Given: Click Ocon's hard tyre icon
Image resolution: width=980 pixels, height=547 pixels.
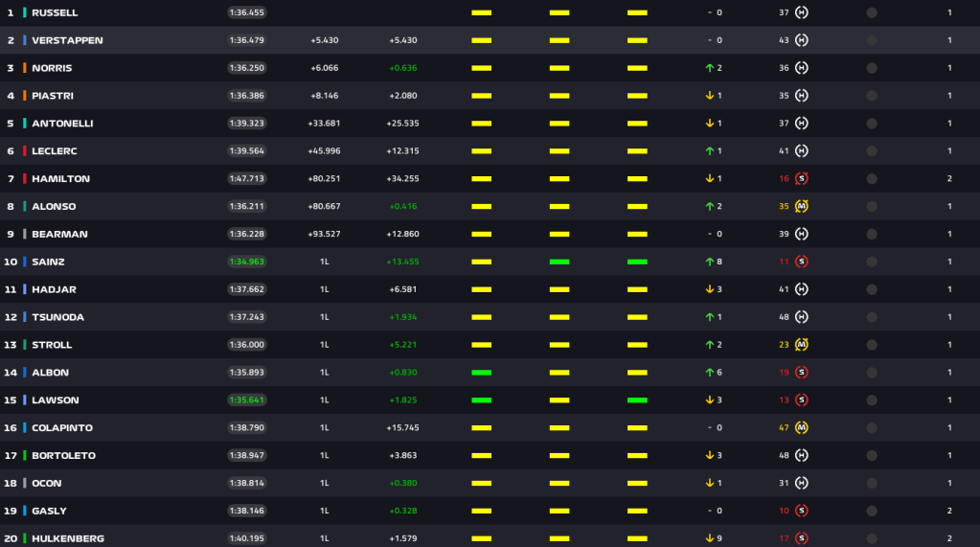Looking at the screenshot, I should tap(801, 483).
